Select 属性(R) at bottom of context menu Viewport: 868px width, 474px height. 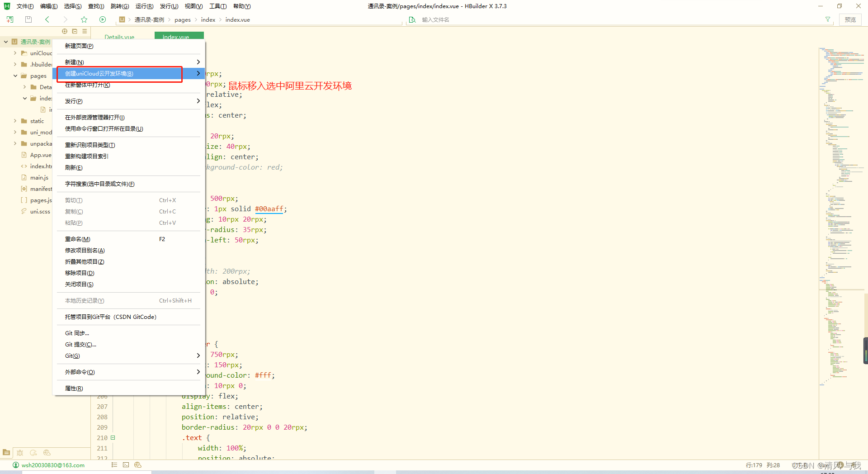point(129,388)
